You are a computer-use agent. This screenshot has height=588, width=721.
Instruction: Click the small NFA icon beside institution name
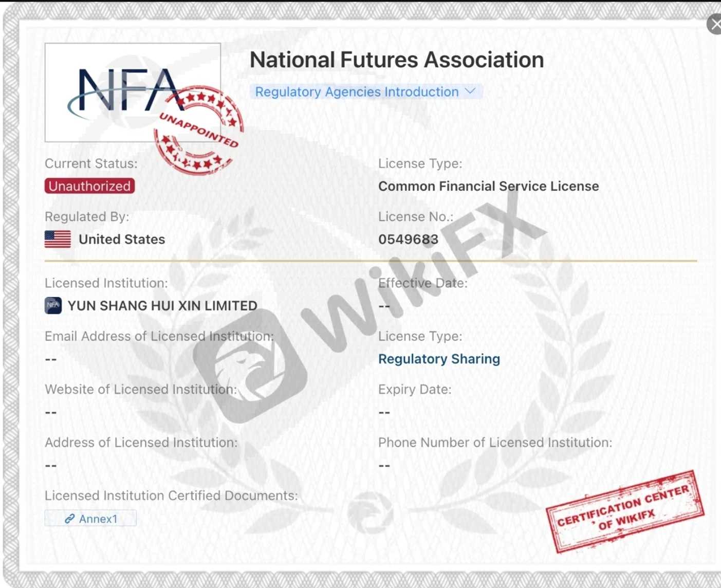pos(53,305)
